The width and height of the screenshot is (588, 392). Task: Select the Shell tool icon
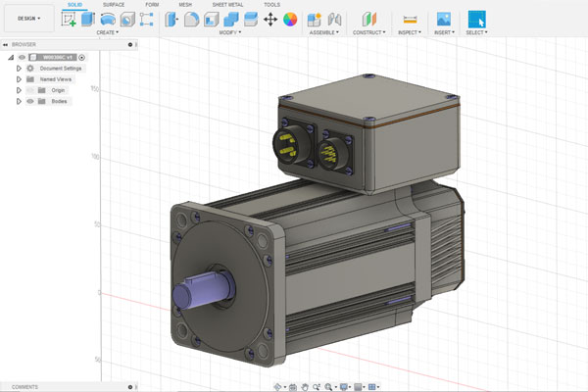211,20
